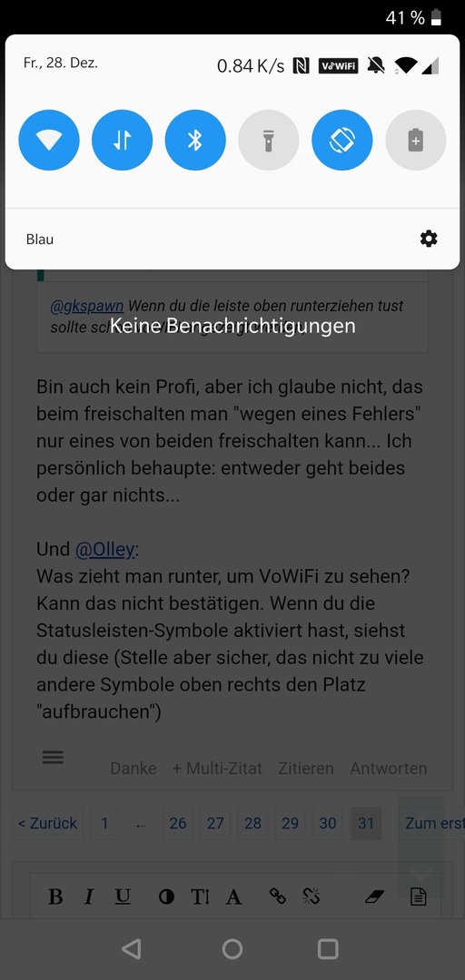The height and width of the screenshot is (980, 465).
Task: Go to page 26
Action: tap(178, 823)
